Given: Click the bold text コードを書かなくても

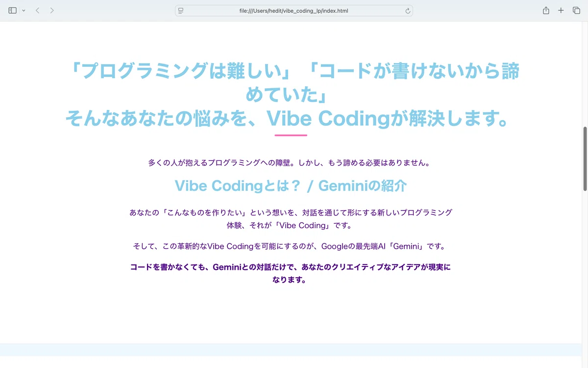Looking at the screenshot, I should (290, 273).
